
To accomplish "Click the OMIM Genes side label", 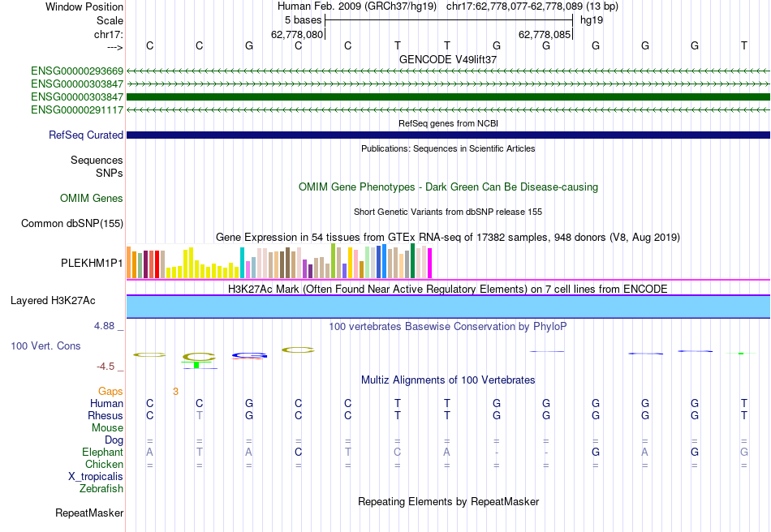I will (92, 199).
